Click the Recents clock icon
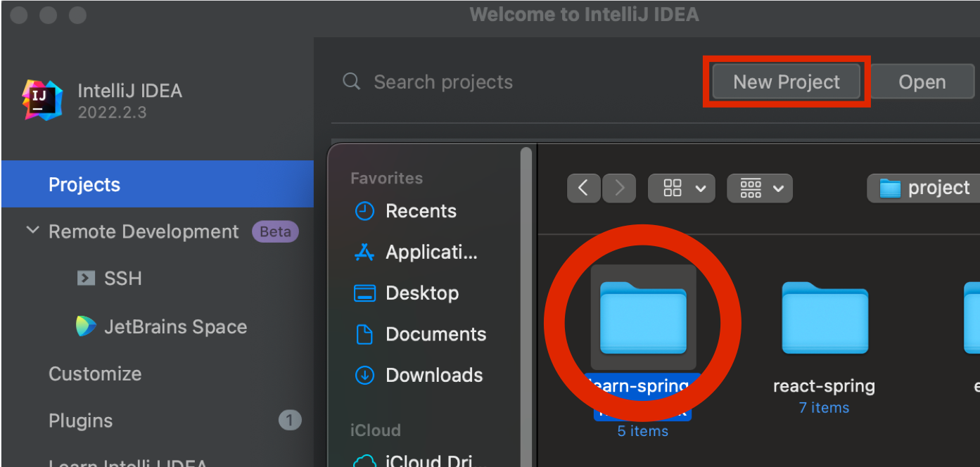 [x=364, y=210]
